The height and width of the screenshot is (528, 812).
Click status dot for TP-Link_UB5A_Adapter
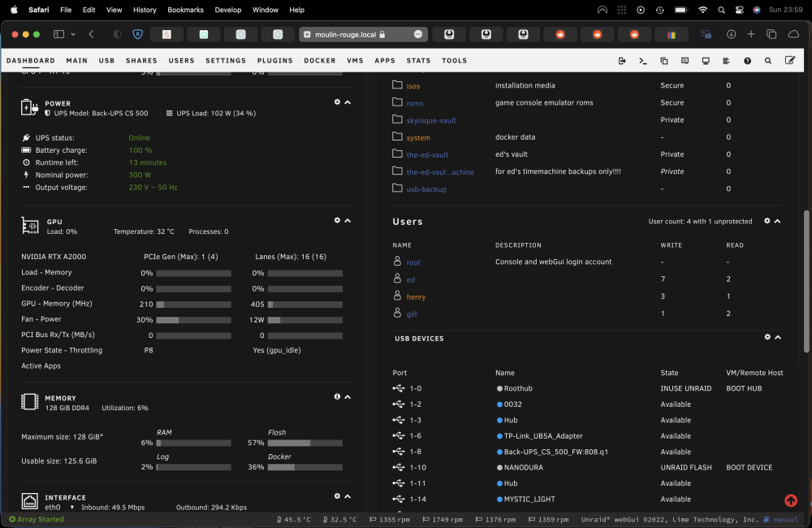point(499,435)
